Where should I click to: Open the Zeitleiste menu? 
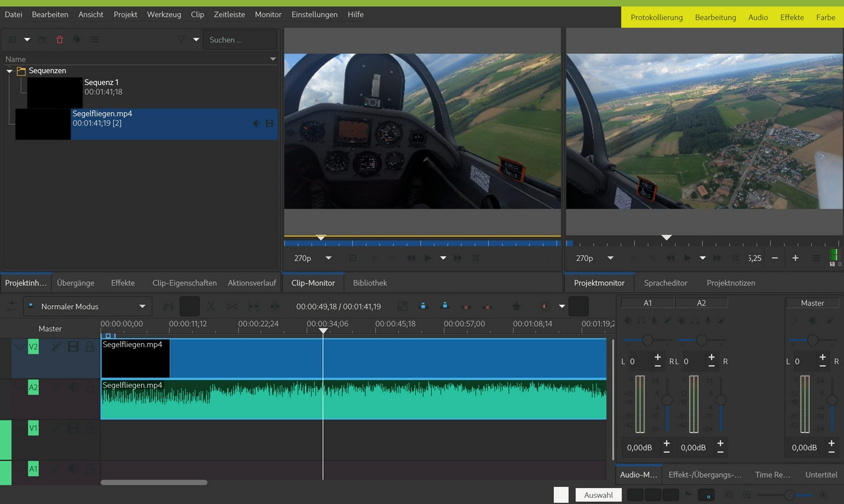pyautogui.click(x=229, y=14)
